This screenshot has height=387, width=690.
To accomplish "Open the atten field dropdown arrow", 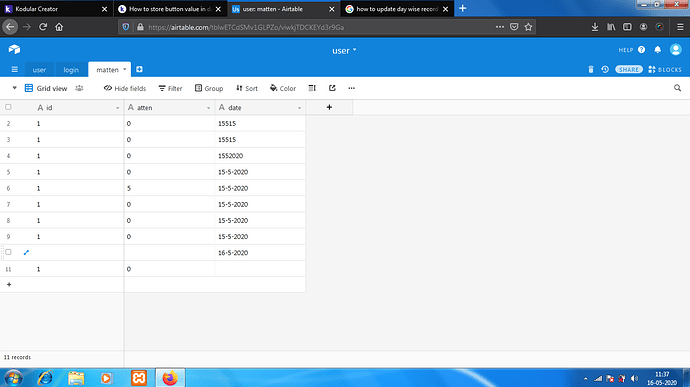I will (x=209, y=108).
